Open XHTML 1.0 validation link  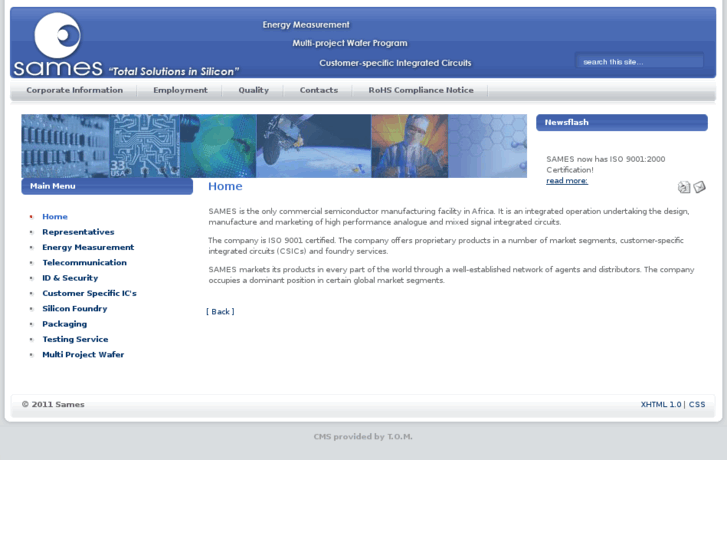tap(661, 404)
